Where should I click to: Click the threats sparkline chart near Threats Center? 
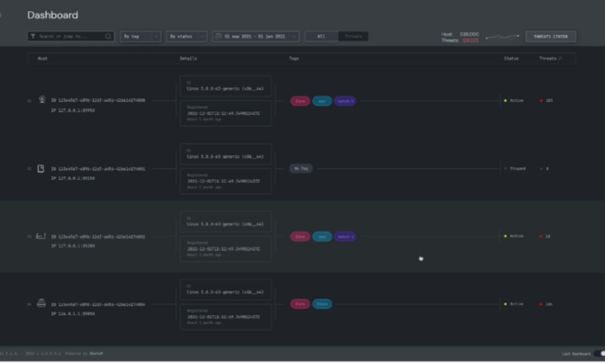(503, 35)
